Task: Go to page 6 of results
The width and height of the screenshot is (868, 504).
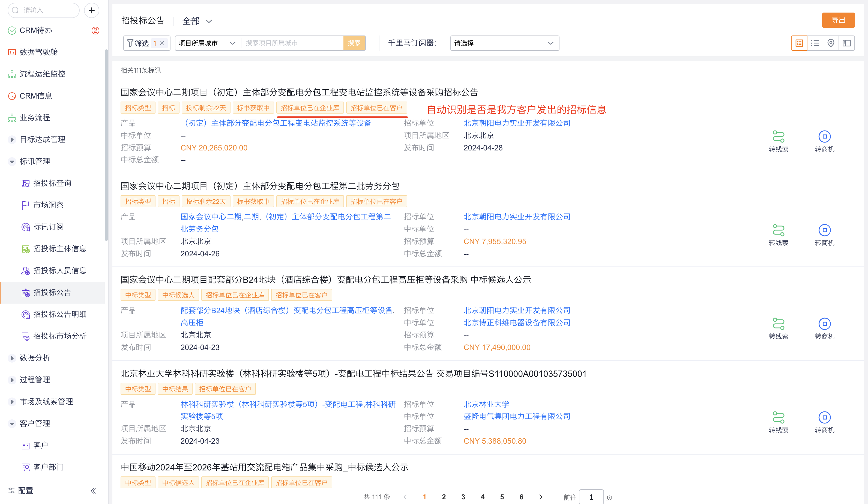Action: (521, 497)
